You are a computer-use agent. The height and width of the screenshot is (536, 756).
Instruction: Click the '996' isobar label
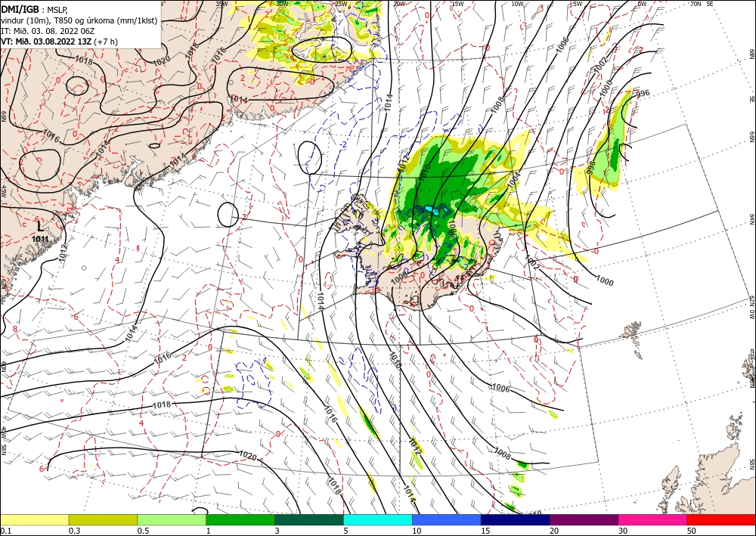click(643, 94)
